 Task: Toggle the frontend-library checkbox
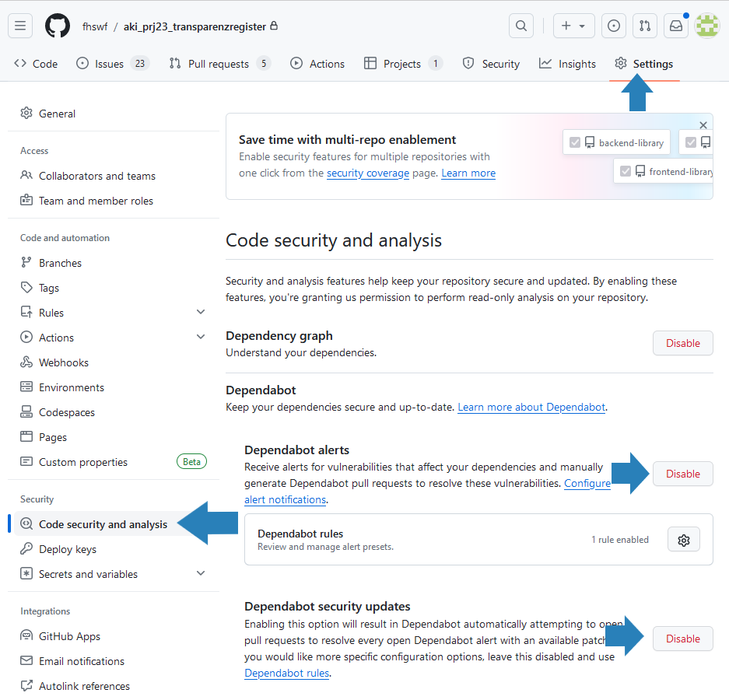pos(626,171)
